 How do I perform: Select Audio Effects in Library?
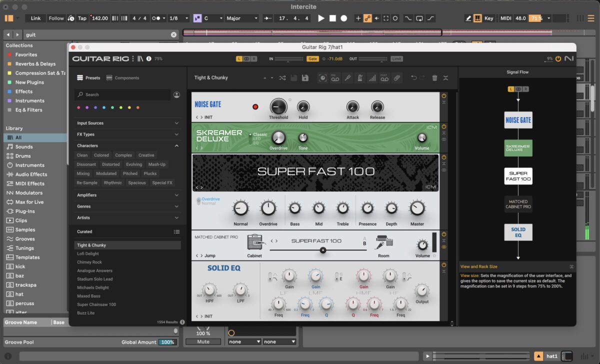[x=31, y=174]
